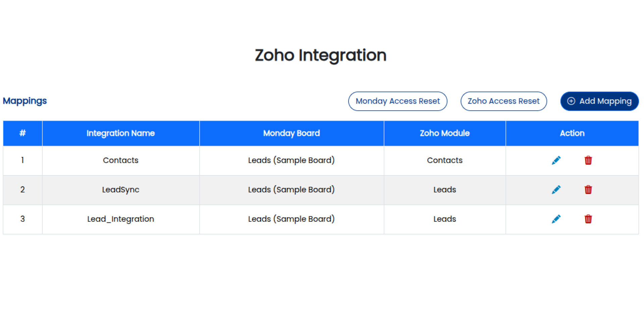Click Monday Board cell in Lead_Integration row
644x322 pixels.
pyautogui.click(x=291, y=219)
